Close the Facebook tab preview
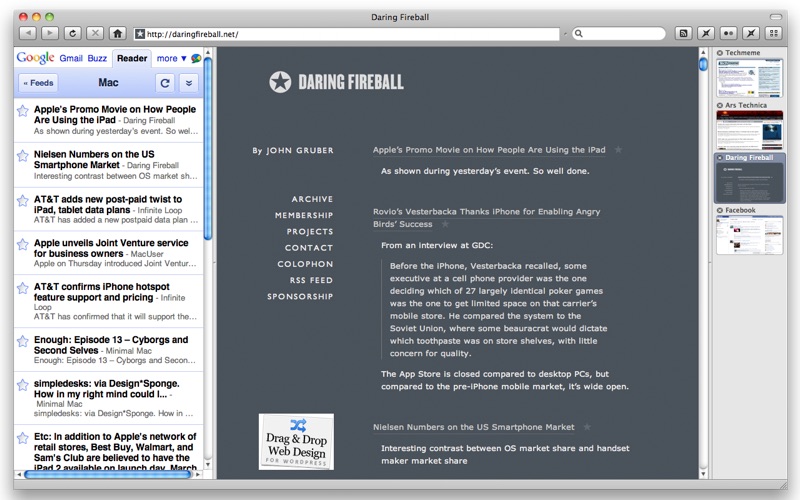 719,210
